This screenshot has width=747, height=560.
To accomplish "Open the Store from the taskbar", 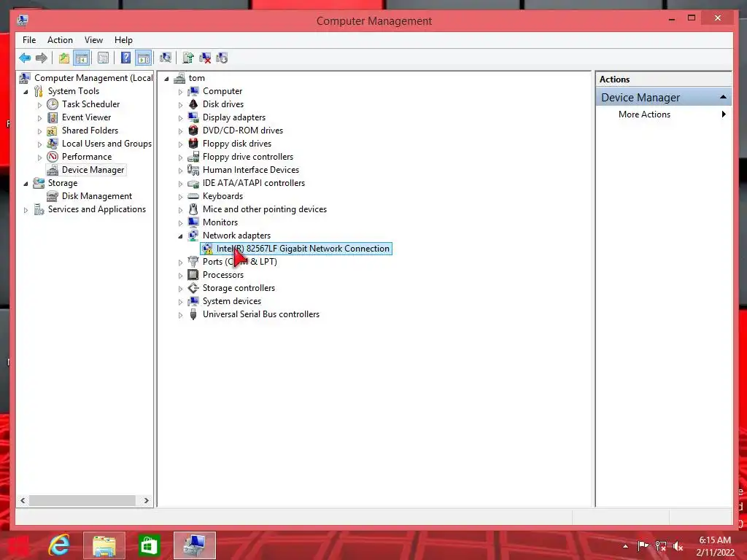I will pos(149,545).
